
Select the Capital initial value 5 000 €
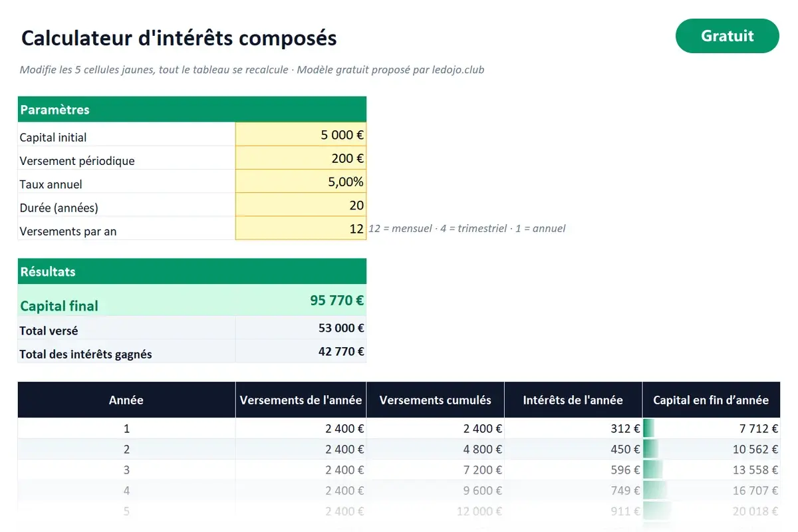tap(301, 134)
